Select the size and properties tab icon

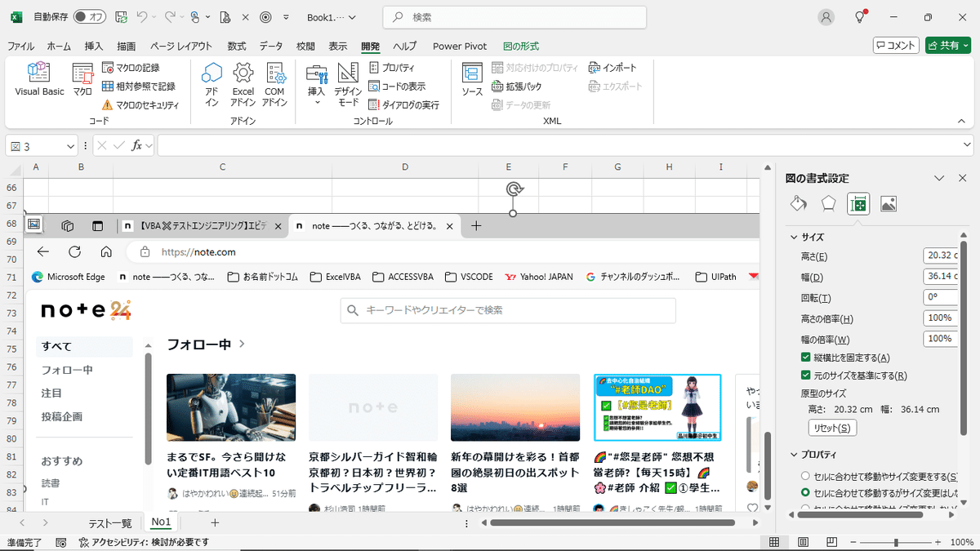[x=858, y=204]
